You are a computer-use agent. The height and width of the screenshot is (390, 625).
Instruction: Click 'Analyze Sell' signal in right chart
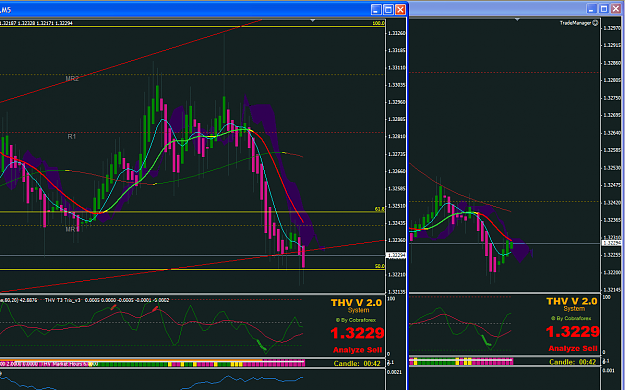coord(573,348)
